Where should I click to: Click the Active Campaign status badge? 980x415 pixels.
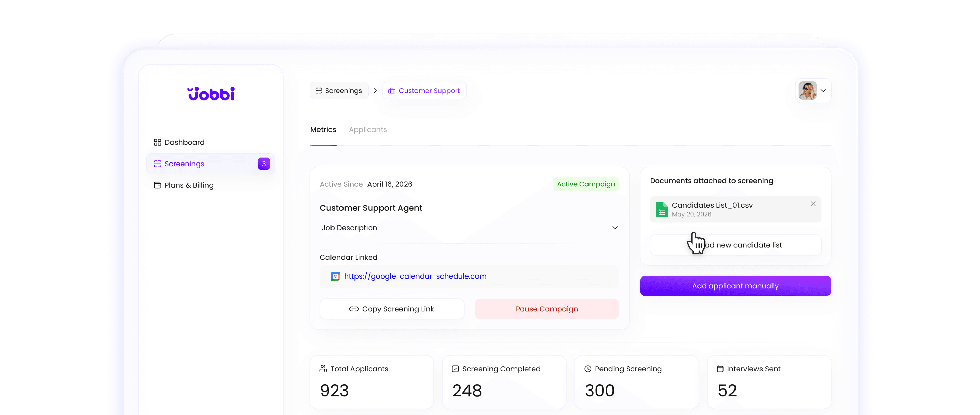[585, 184]
